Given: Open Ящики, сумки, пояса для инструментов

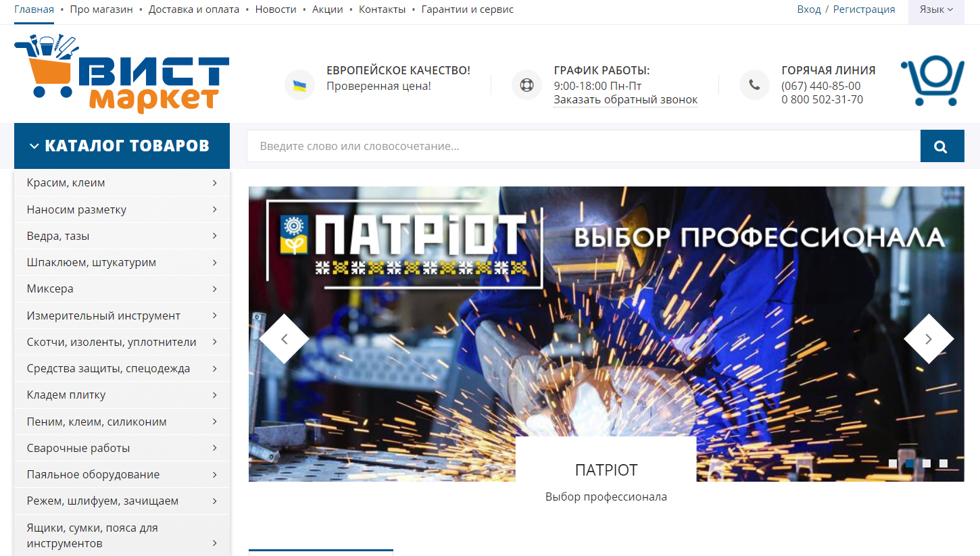Looking at the screenshot, I should [93, 535].
